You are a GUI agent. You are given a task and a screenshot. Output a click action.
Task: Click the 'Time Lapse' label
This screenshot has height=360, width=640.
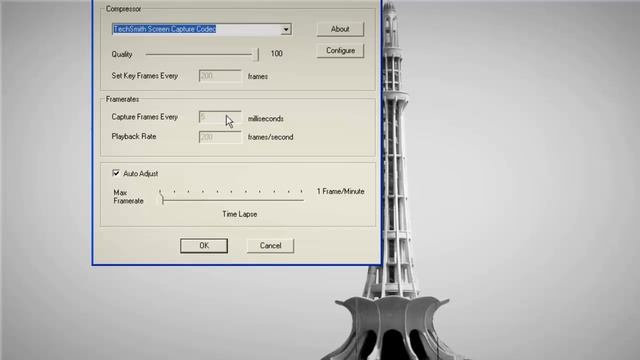point(240,214)
